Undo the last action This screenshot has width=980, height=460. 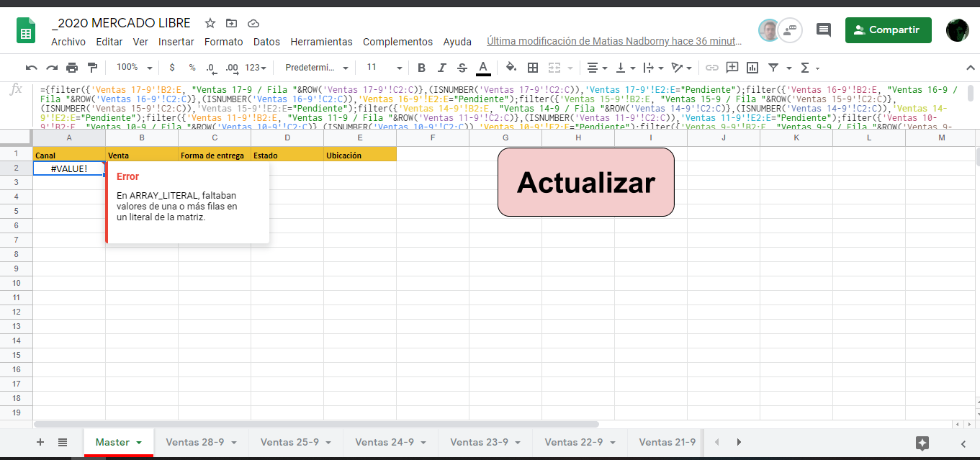tap(32, 68)
